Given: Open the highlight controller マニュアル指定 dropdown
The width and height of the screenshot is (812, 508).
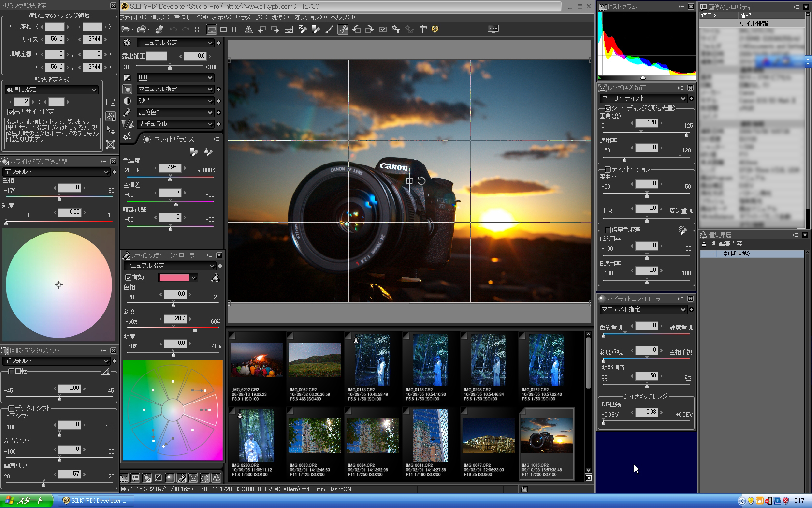Looking at the screenshot, I should (x=643, y=310).
